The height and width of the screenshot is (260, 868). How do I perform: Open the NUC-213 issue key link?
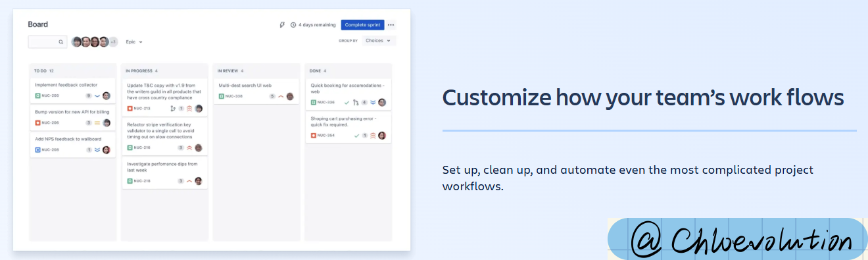click(x=142, y=108)
